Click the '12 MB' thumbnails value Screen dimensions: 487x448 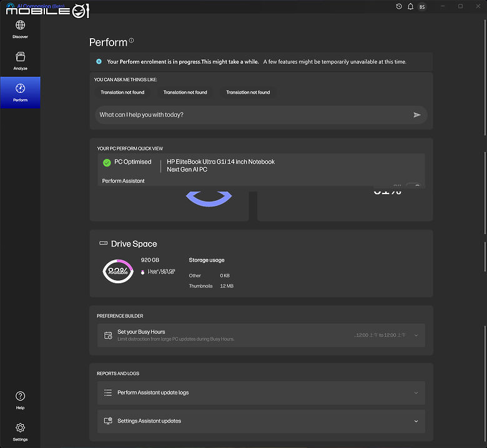pyautogui.click(x=227, y=286)
